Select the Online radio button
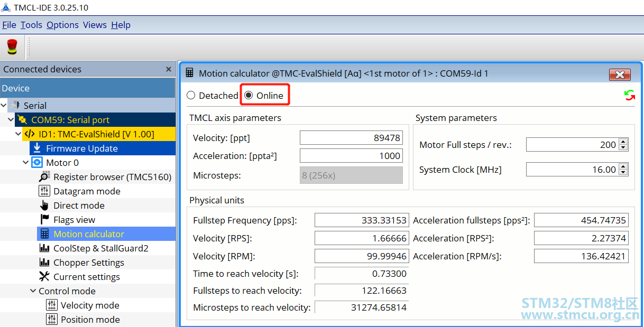 coord(249,96)
